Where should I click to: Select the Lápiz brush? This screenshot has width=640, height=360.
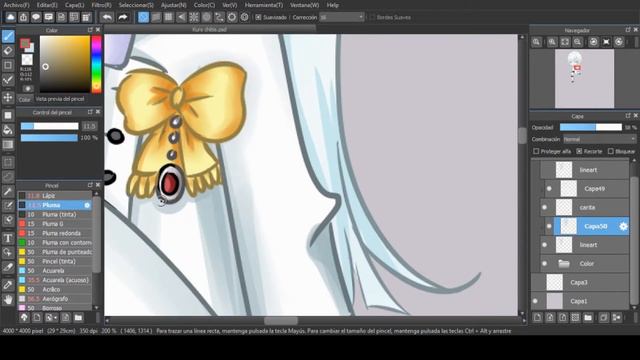pos(55,196)
